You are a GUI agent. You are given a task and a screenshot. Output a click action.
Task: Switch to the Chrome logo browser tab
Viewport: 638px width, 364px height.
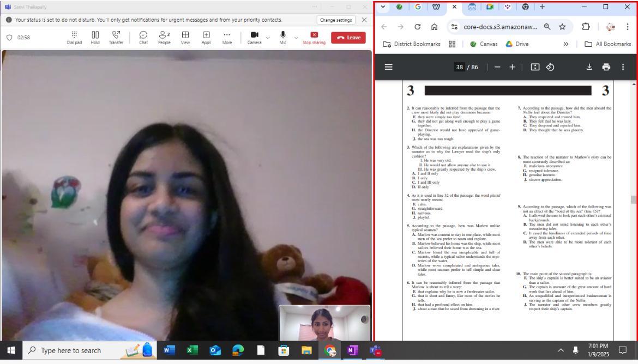(525, 7)
